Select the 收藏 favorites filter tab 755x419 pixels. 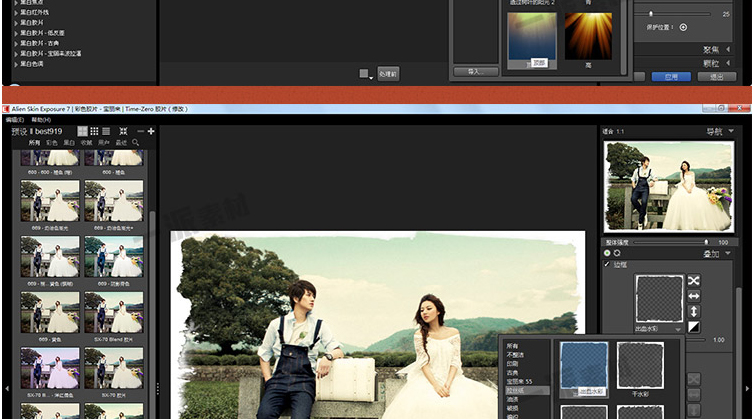click(86, 143)
